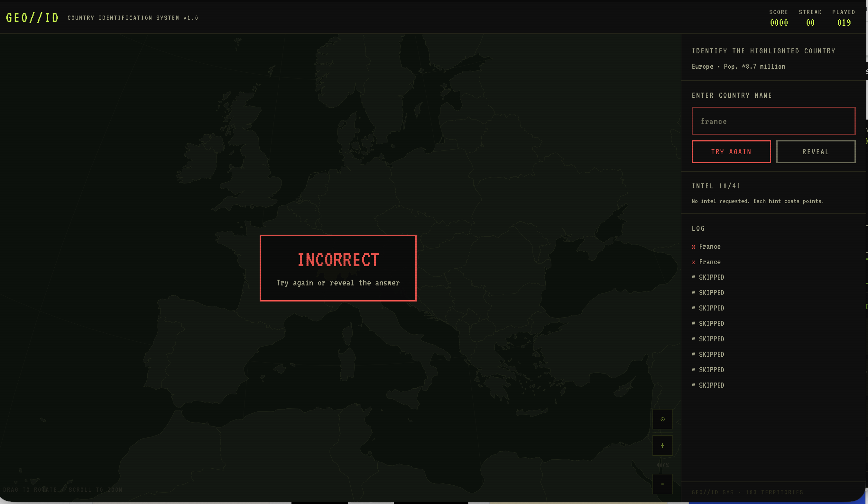Image resolution: width=868 pixels, height=504 pixels.
Task: Click the 'ENTER COUNTRY NAME' label
Action: (732, 95)
